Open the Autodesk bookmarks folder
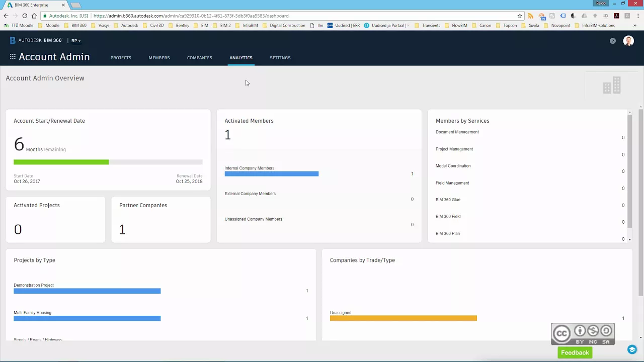Screen dimensions: 644x362 click(x=126, y=25)
